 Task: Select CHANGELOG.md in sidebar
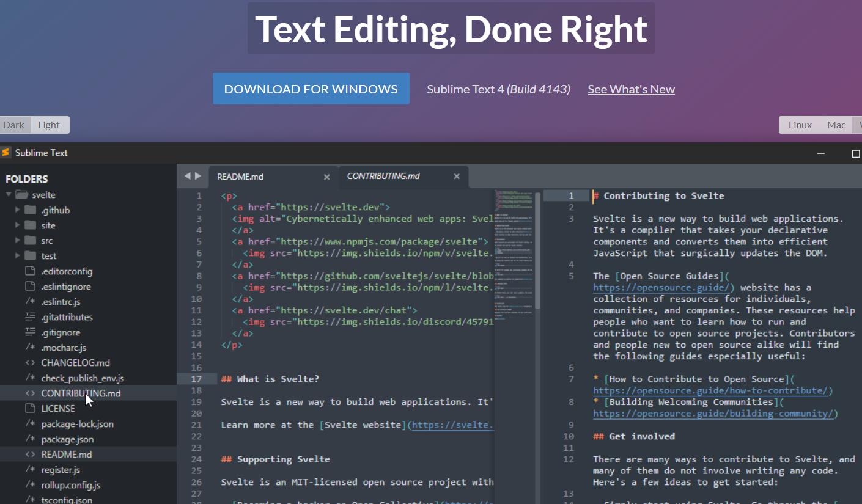point(75,363)
